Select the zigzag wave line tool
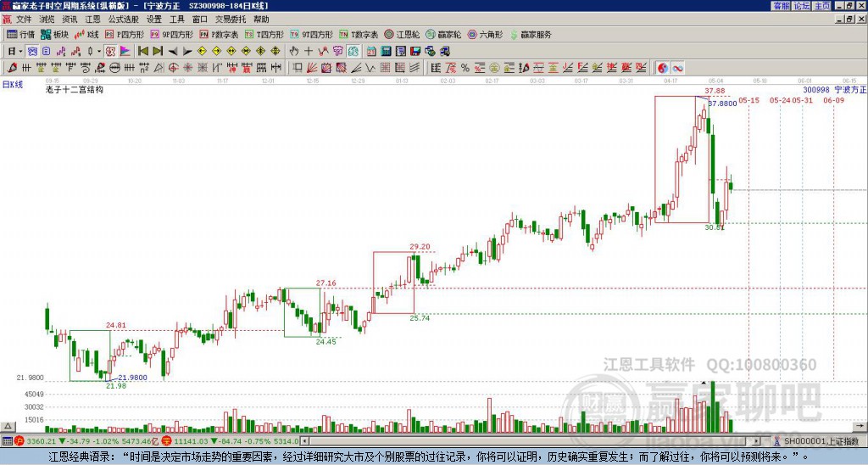868x465 pixels. click(370, 68)
